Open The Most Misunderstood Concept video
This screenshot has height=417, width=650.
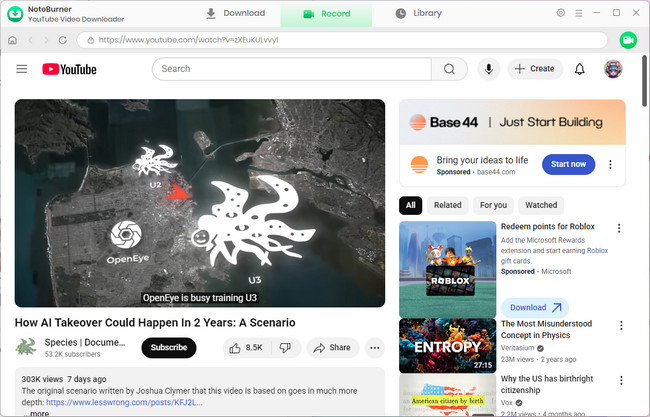click(546, 330)
